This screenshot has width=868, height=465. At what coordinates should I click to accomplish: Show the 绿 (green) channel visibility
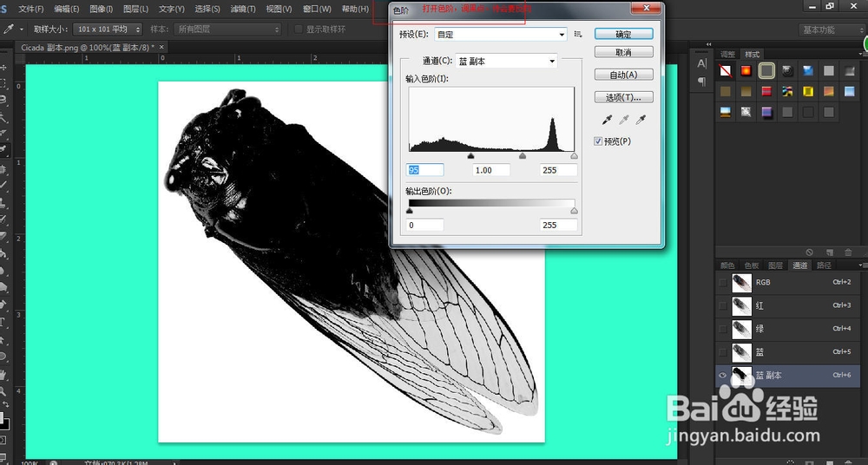tap(722, 329)
